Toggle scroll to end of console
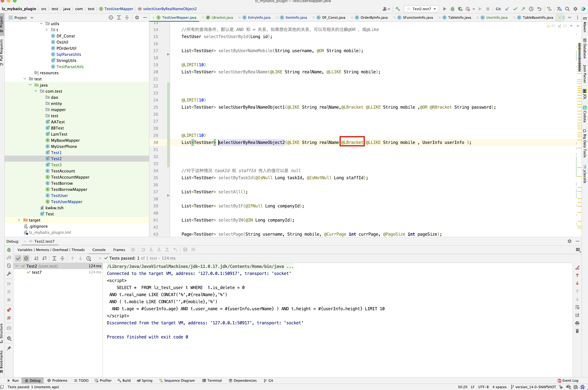Screen dimensions: 588x390 click(577, 315)
